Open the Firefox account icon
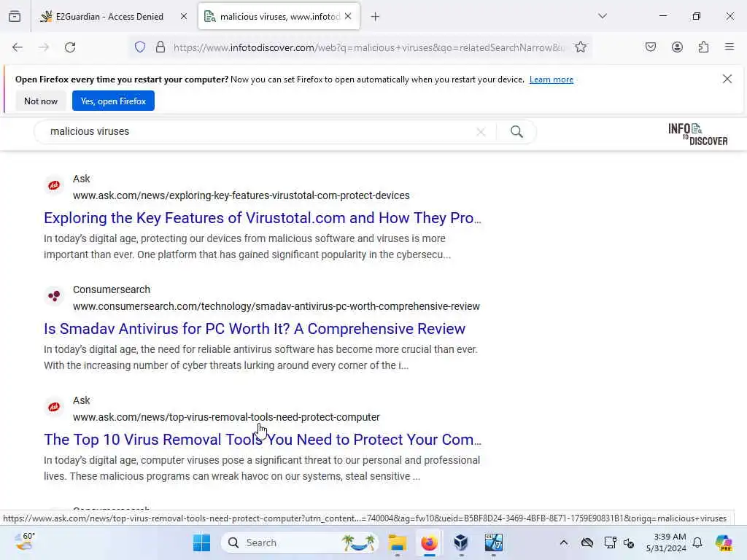Viewport: 747px width, 560px height. coord(677,47)
